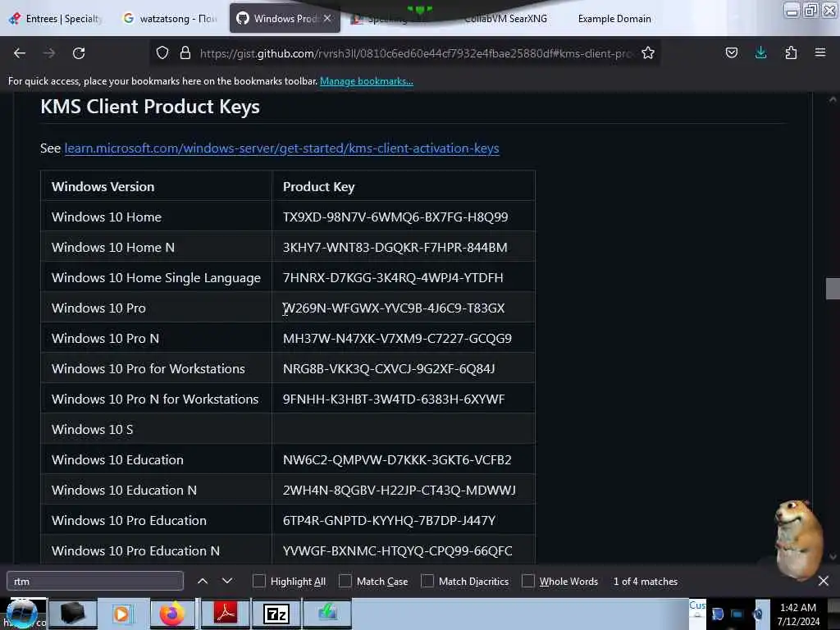Click the Windows 10 Home product key

395,217
